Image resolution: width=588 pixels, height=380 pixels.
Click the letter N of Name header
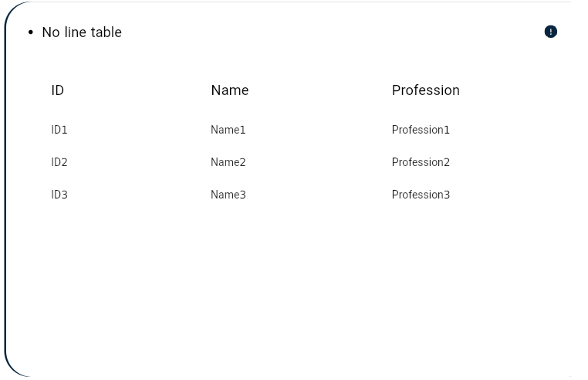[215, 90]
